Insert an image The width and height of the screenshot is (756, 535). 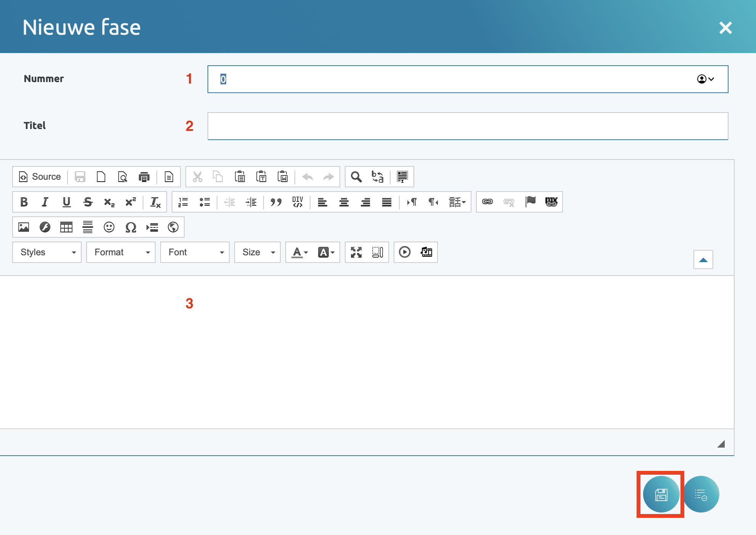[24, 227]
